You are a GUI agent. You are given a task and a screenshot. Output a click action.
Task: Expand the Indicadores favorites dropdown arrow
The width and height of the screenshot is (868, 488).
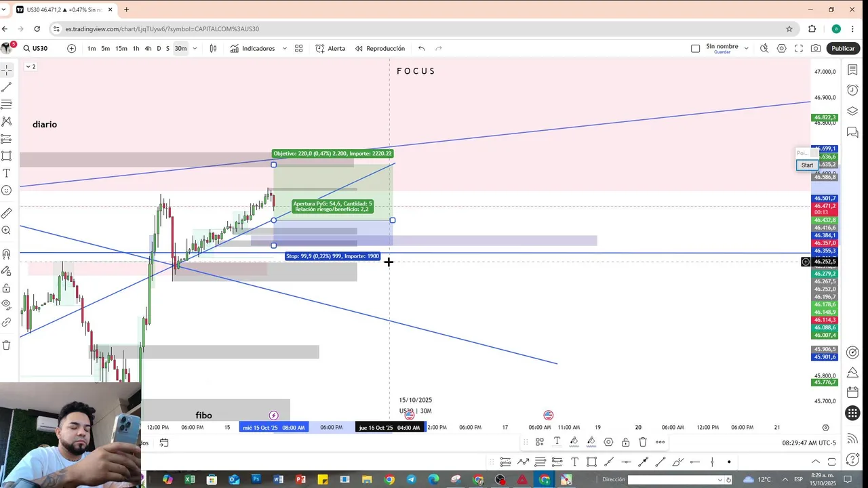284,48
